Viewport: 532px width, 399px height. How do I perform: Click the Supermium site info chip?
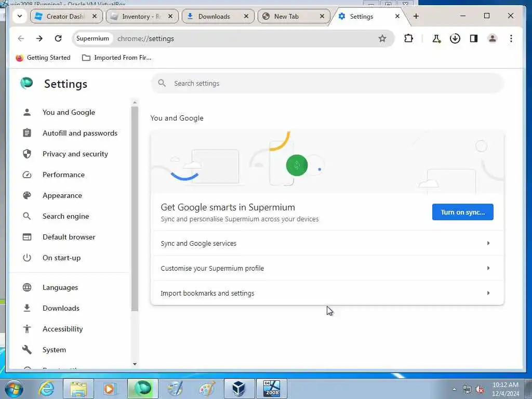coord(92,38)
